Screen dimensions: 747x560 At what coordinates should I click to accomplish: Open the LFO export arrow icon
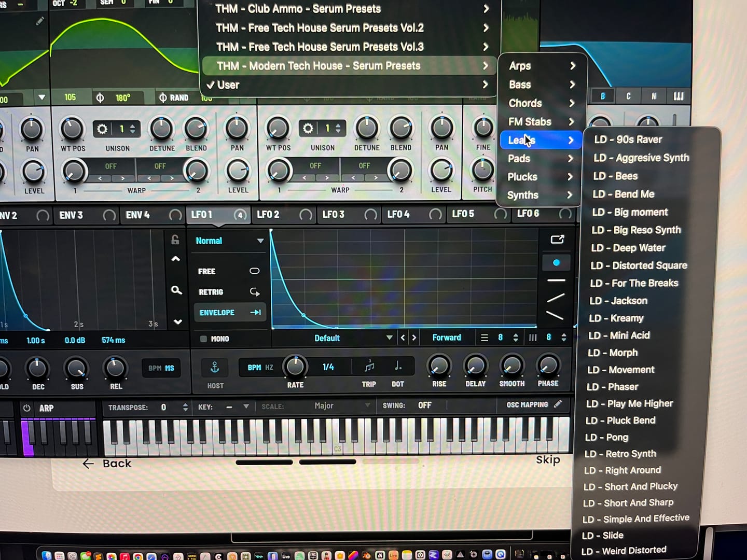coord(557,239)
